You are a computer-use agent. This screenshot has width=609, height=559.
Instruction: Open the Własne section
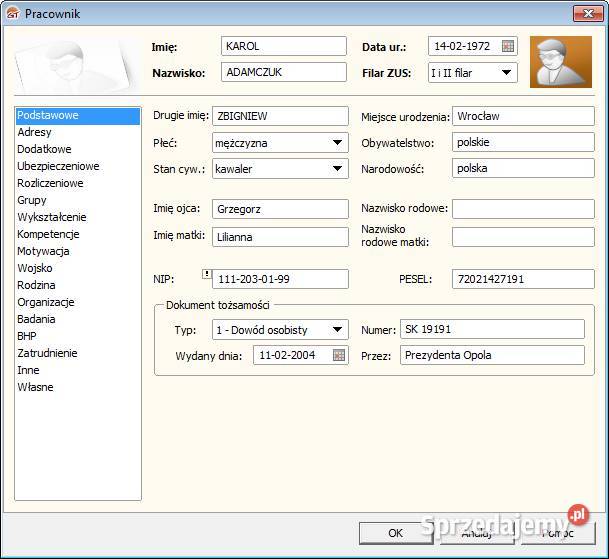(78, 387)
